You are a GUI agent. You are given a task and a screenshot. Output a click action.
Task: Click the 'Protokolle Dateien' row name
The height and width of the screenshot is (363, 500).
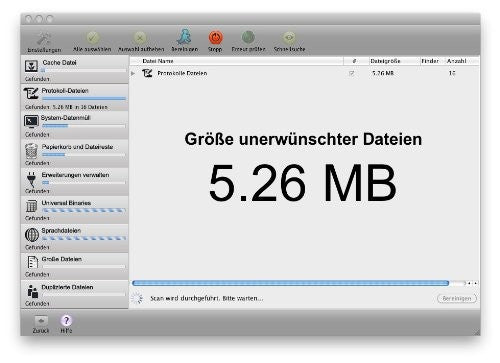pos(182,73)
